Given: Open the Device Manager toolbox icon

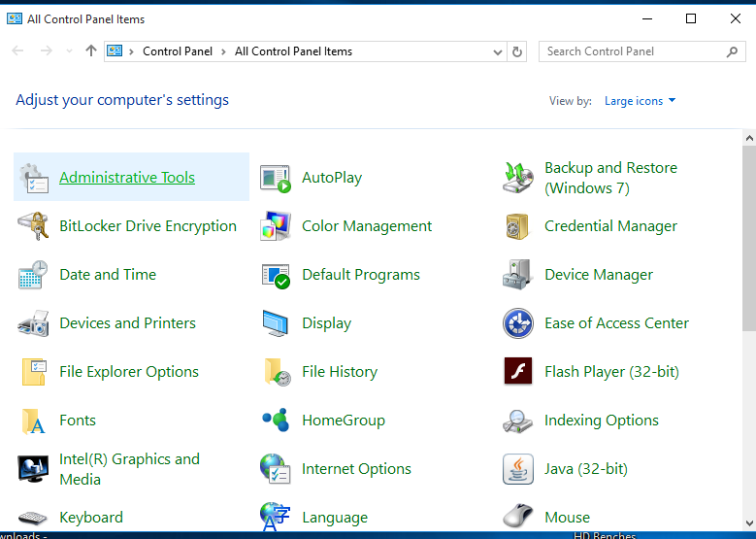Looking at the screenshot, I should pyautogui.click(x=518, y=275).
